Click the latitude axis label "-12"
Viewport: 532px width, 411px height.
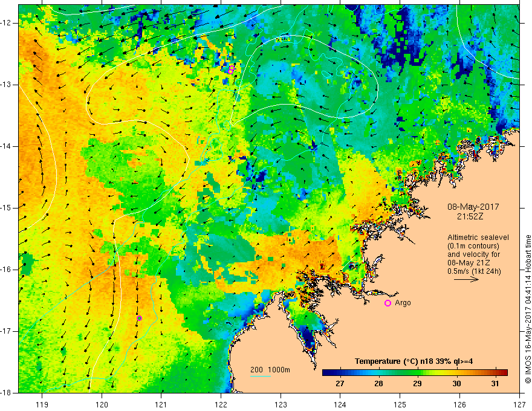7,23
